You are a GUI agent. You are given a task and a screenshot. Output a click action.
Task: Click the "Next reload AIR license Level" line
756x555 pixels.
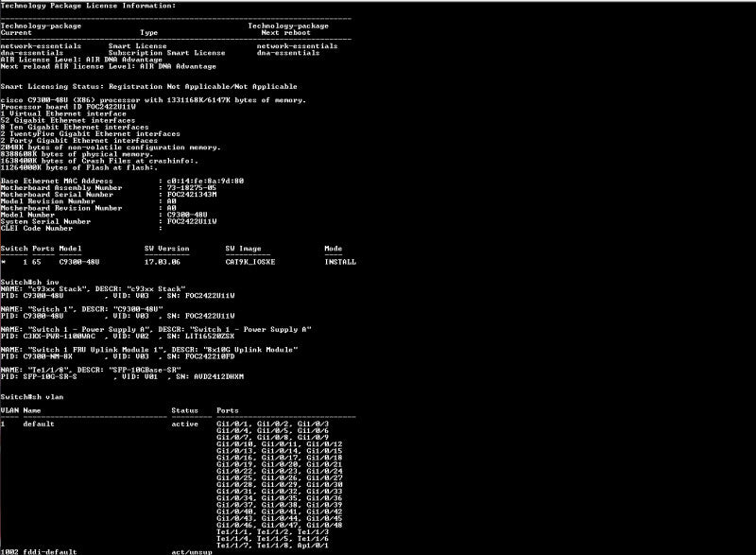coord(108,66)
